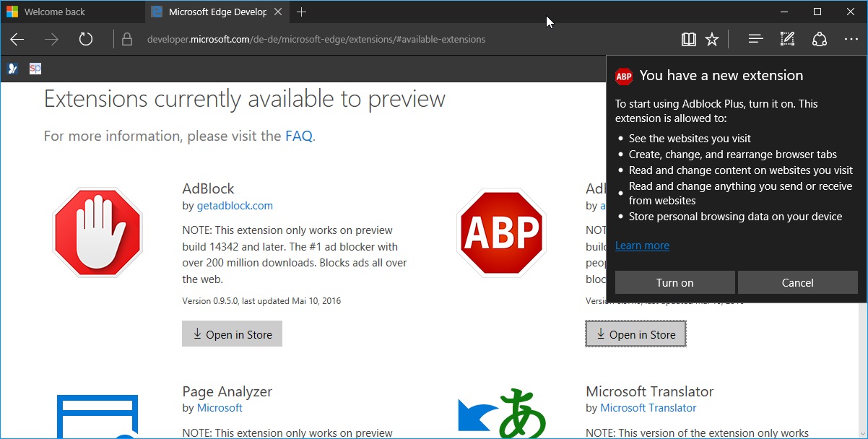Click 'Version 0.9.5.0, last updated' text

[x=261, y=301]
